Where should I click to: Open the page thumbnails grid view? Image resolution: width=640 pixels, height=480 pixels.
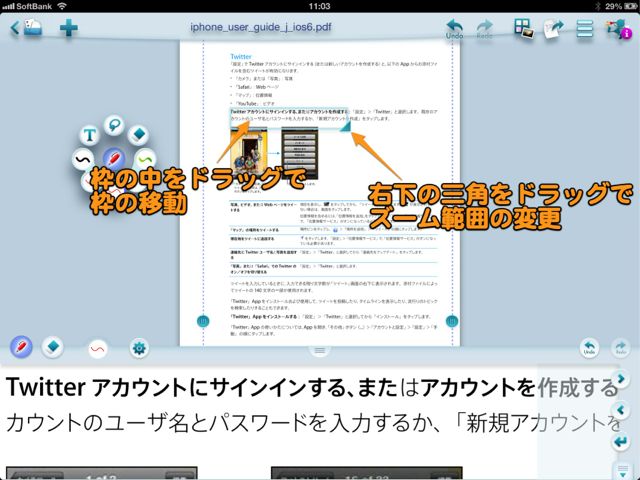tap(524, 29)
